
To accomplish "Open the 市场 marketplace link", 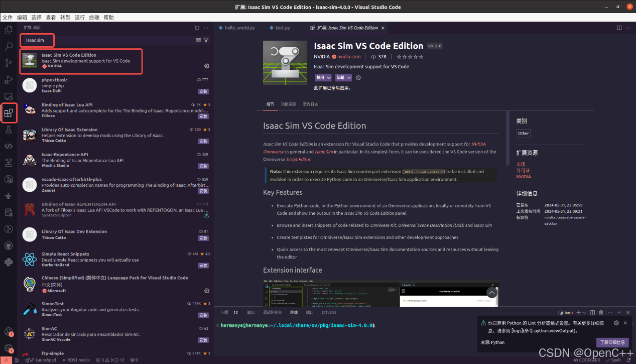I will tap(521, 164).
